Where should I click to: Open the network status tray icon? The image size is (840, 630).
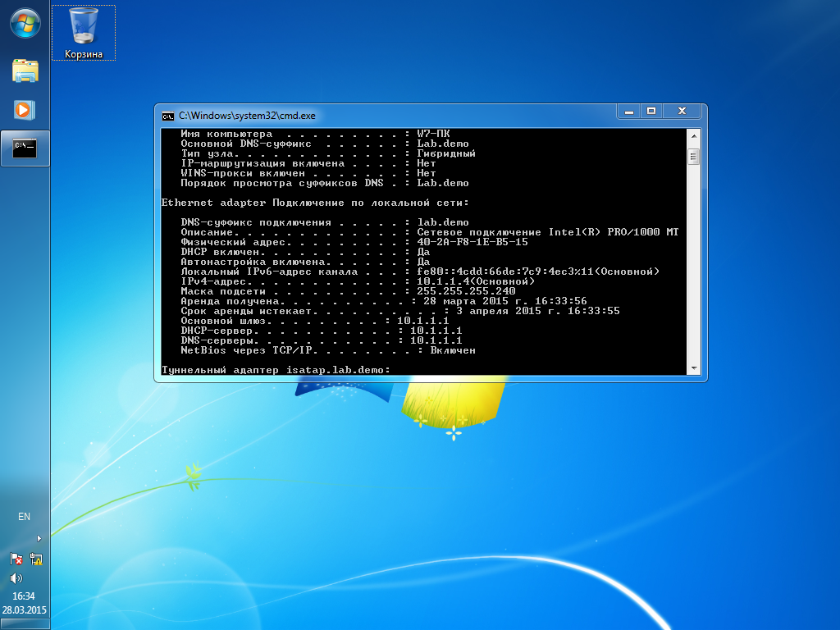click(x=36, y=559)
